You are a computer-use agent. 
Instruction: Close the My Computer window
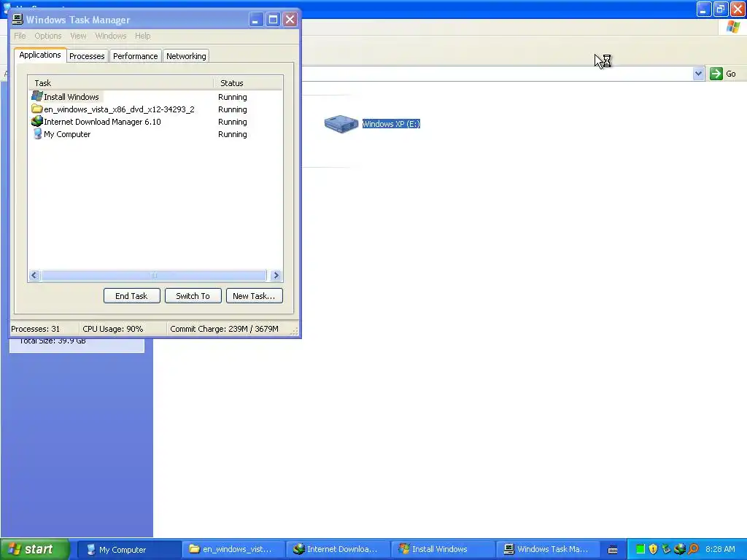coord(738,9)
